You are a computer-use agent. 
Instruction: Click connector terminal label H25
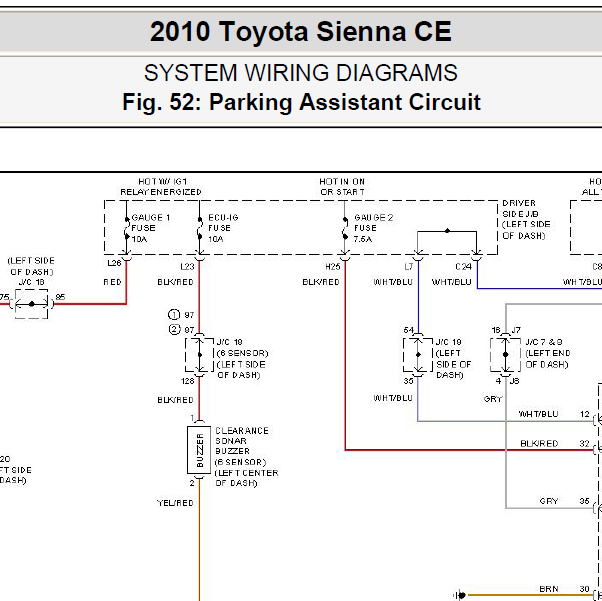click(x=333, y=267)
